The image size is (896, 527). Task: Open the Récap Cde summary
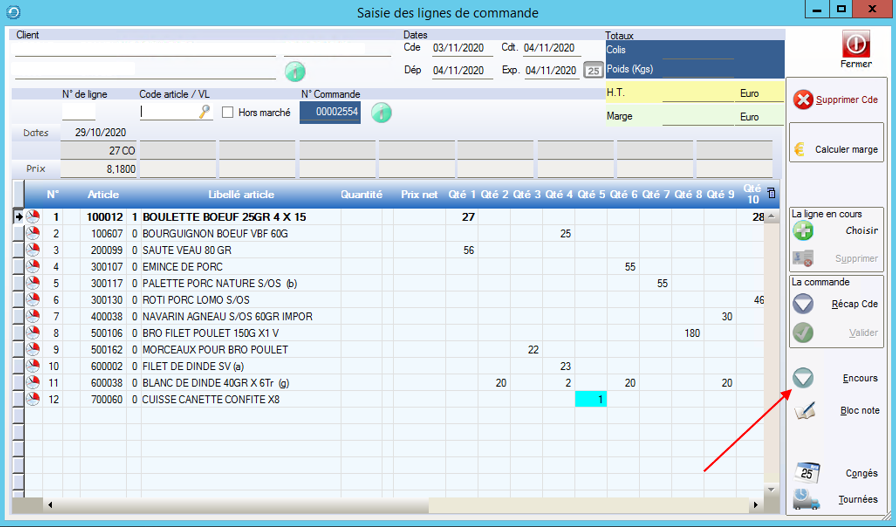(835, 304)
